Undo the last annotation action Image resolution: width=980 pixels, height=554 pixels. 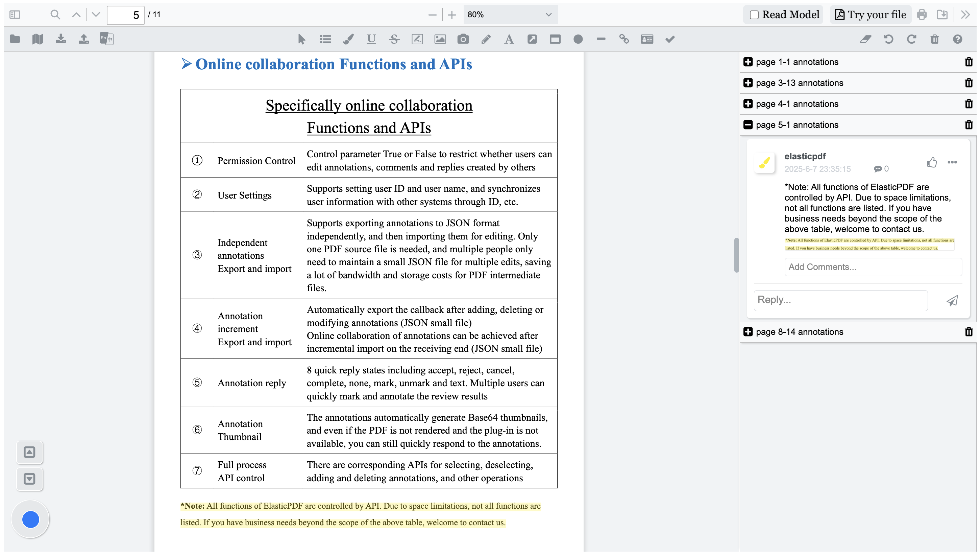coord(889,39)
